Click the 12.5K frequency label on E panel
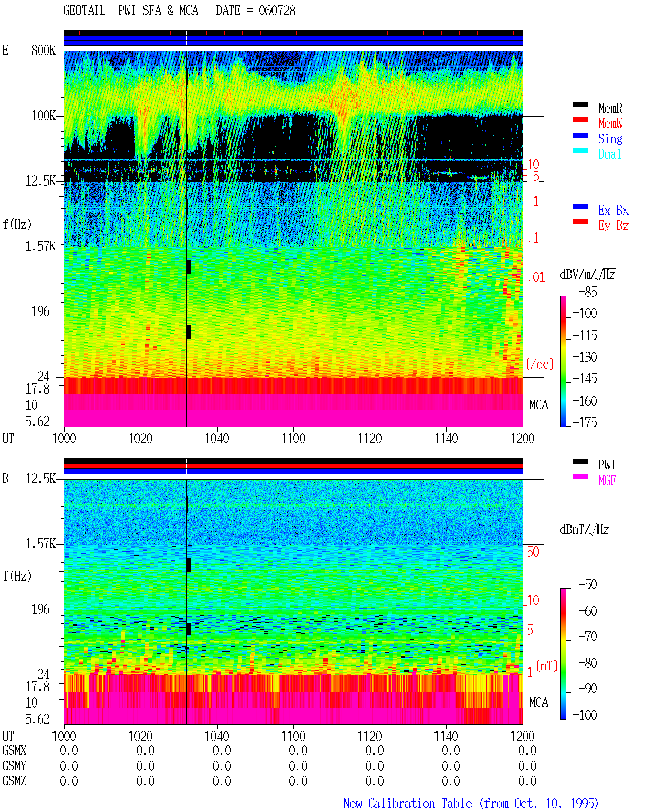652x812 pixels. [x=41, y=181]
